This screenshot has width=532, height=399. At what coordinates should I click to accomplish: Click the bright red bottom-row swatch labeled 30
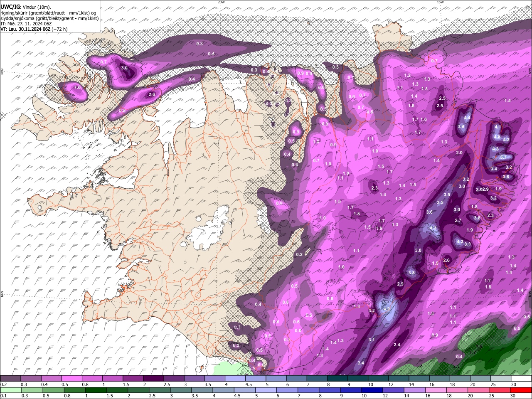521,390
